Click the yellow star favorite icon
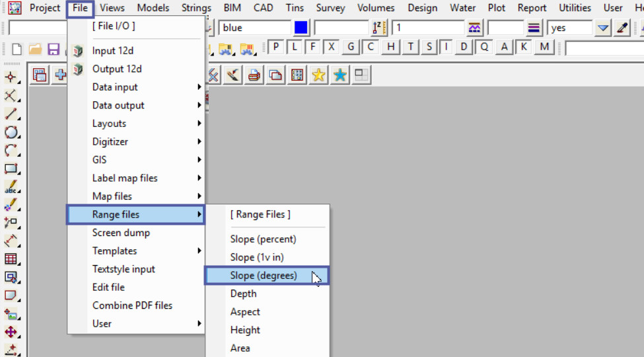The height and width of the screenshot is (357, 644). pos(318,75)
